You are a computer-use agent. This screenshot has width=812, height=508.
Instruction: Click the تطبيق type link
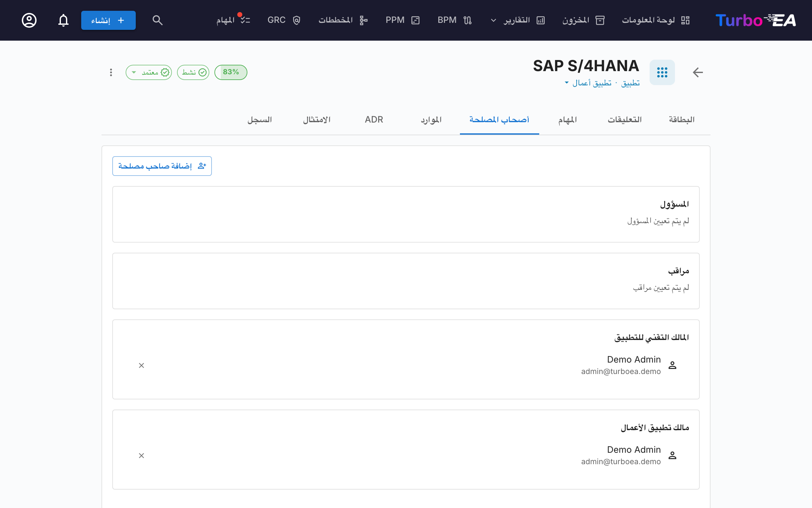[631, 83]
